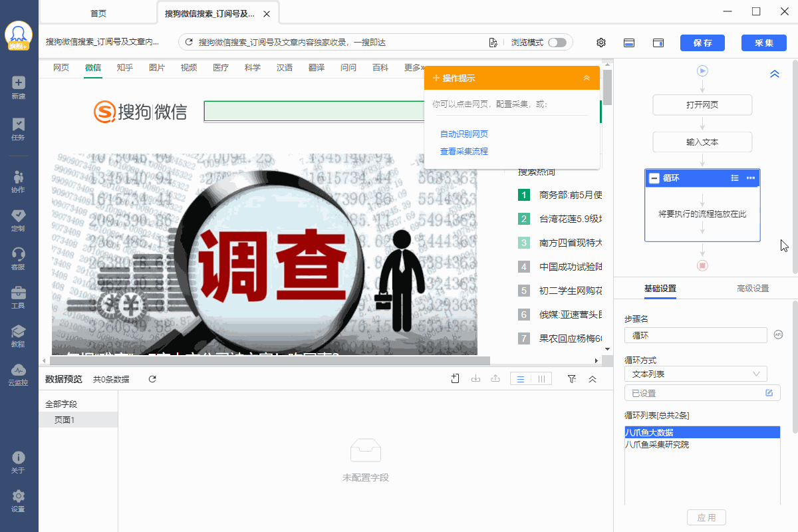Refresh the 数据预览 data
Image resolution: width=798 pixels, height=532 pixels.
tap(152, 379)
